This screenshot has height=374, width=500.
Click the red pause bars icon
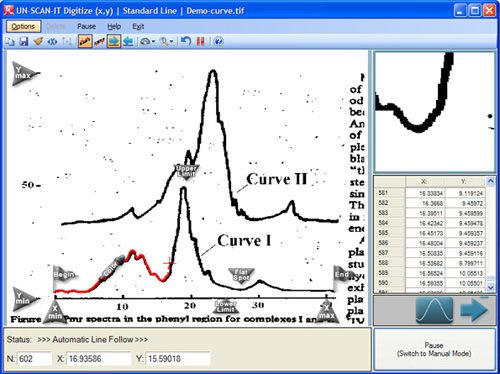(x=200, y=42)
